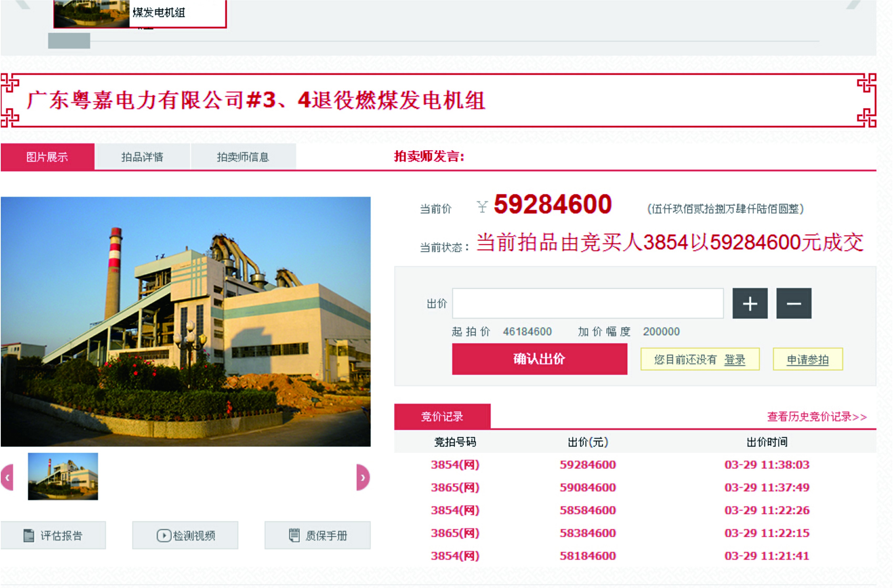
Task: Click into the 出价 bid input field
Action: click(x=588, y=303)
